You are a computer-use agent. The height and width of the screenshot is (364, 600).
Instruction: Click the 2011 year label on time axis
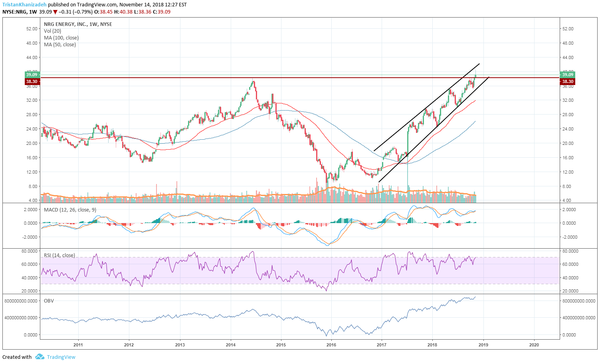coord(78,345)
